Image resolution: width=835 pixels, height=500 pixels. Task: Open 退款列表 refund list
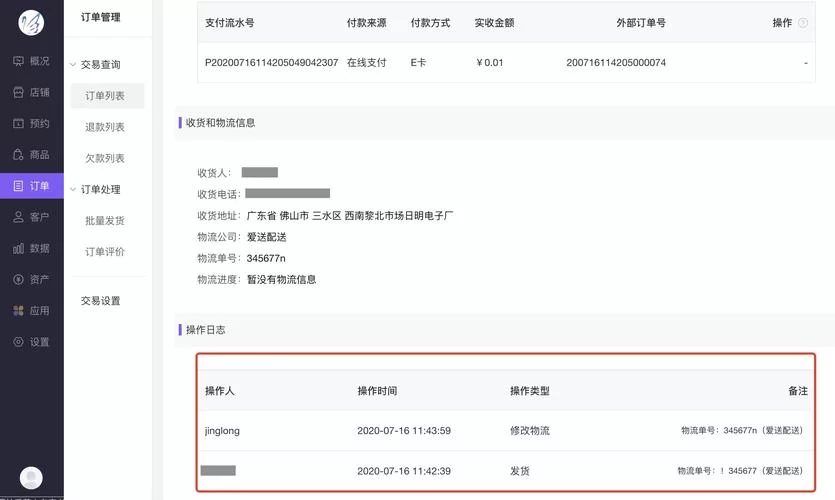pos(105,127)
